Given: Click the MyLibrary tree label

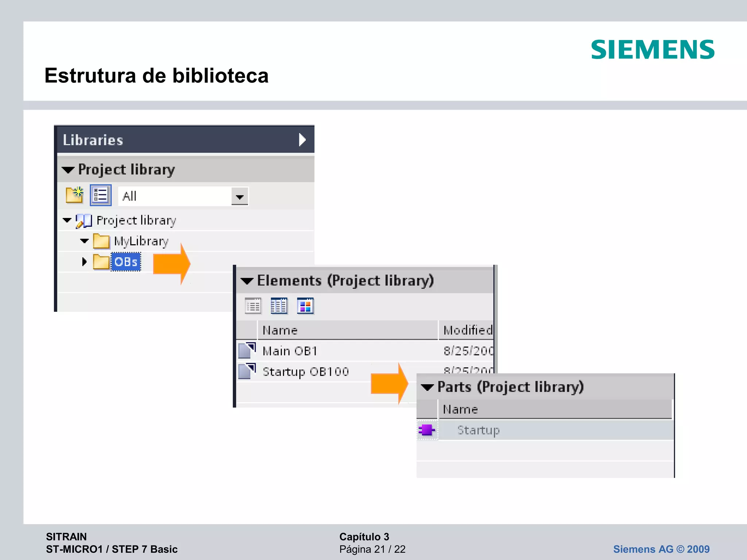Looking at the screenshot, I should pos(141,241).
